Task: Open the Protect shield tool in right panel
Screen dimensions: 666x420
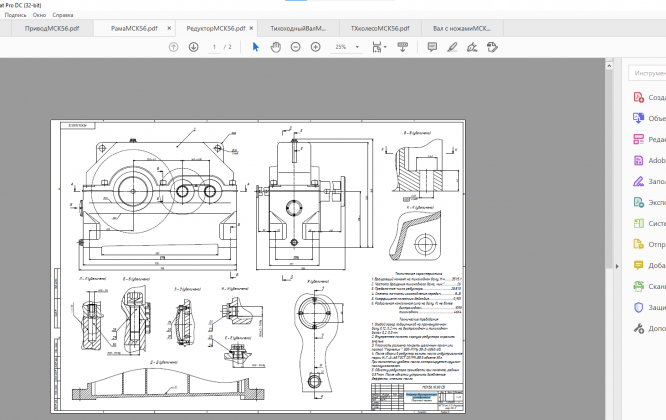Action: 639,307
